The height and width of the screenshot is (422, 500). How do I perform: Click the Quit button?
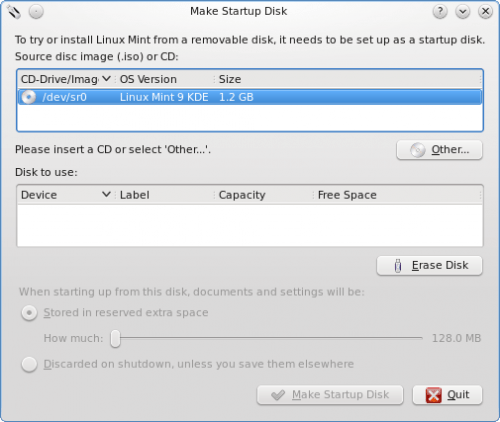click(447, 395)
